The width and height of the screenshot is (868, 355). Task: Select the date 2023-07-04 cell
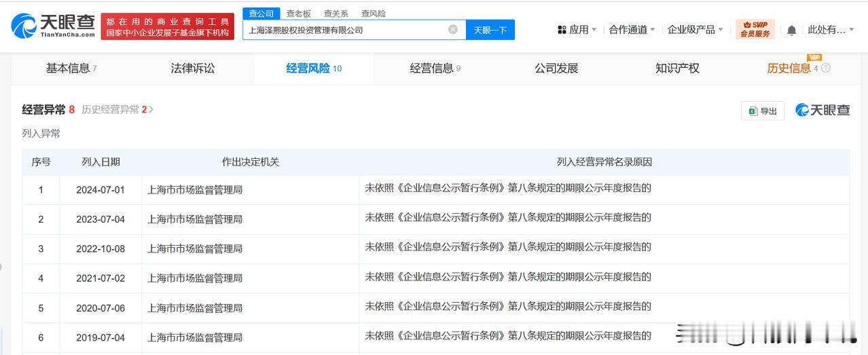[101, 219]
